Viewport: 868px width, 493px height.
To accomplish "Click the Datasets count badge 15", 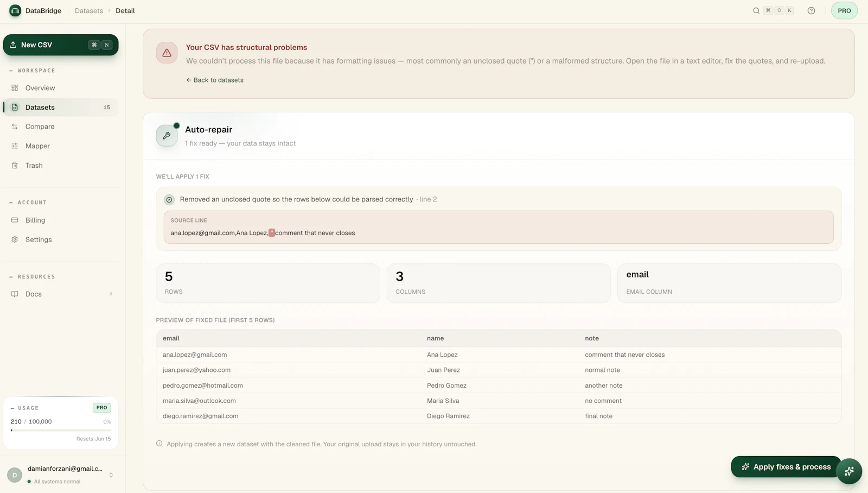I will pos(107,108).
